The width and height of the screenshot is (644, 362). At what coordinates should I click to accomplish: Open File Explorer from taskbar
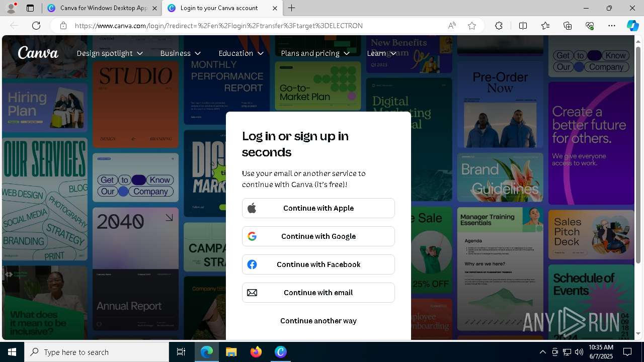click(x=231, y=352)
